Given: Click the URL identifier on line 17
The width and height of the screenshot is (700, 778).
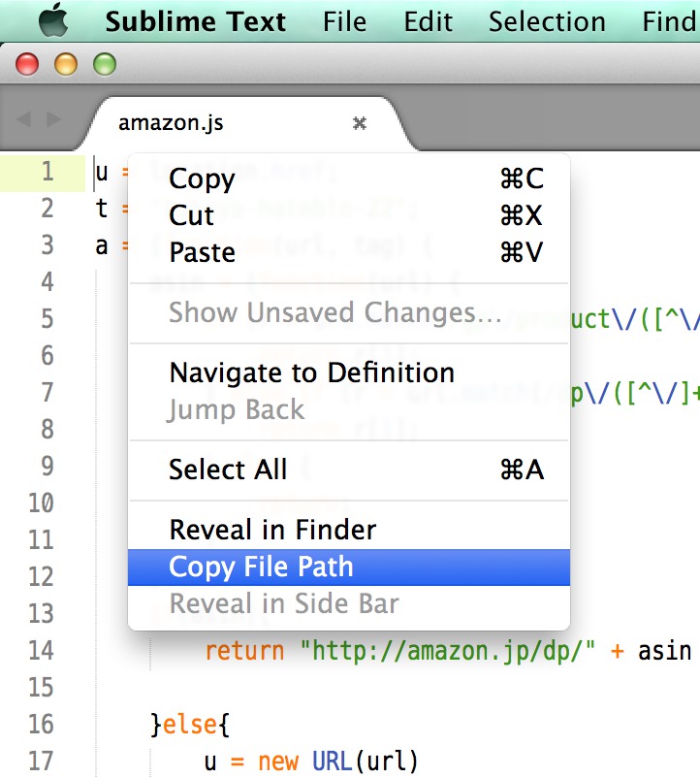Looking at the screenshot, I should [x=332, y=762].
